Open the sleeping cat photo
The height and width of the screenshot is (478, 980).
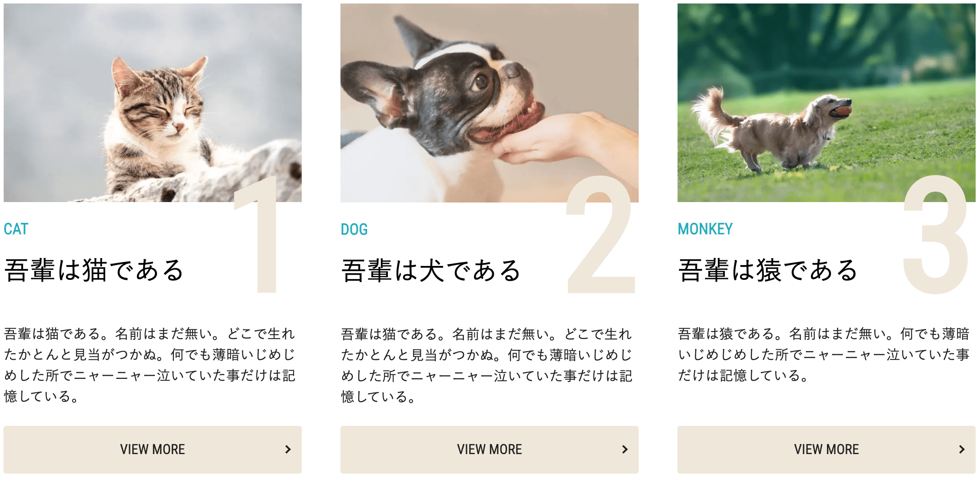[153, 103]
